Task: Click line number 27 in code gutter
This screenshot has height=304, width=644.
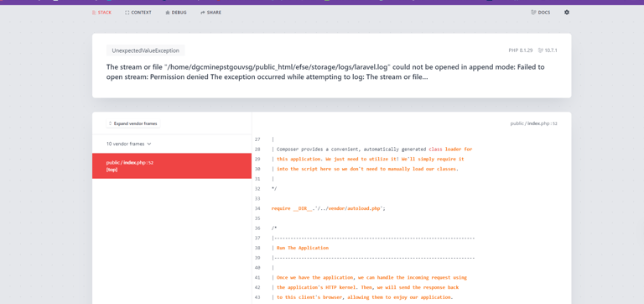Action: (257, 139)
